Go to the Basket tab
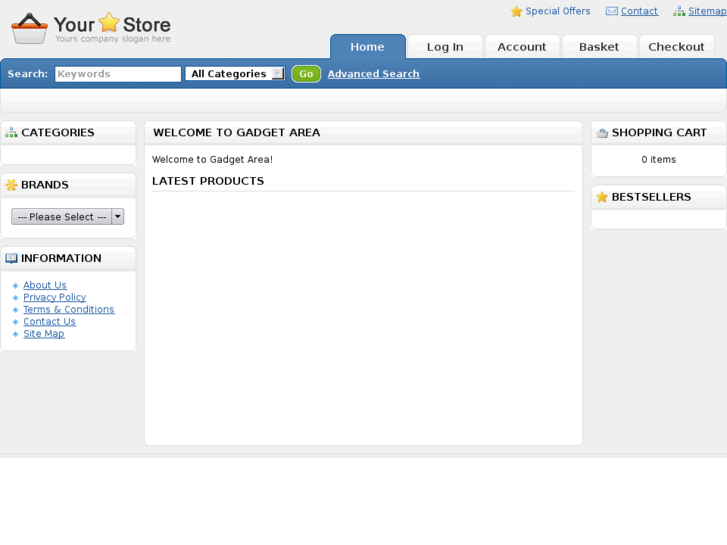 (599, 47)
